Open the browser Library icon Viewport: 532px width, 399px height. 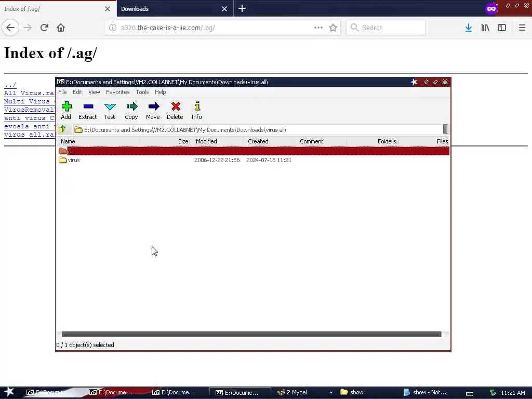(x=485, y=28)
